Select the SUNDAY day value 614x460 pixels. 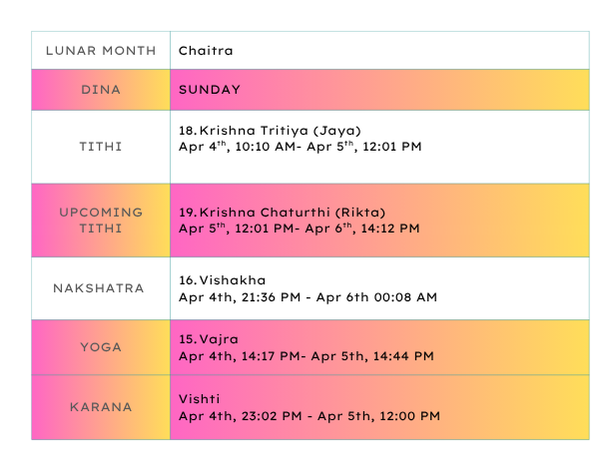coord(209,90)
